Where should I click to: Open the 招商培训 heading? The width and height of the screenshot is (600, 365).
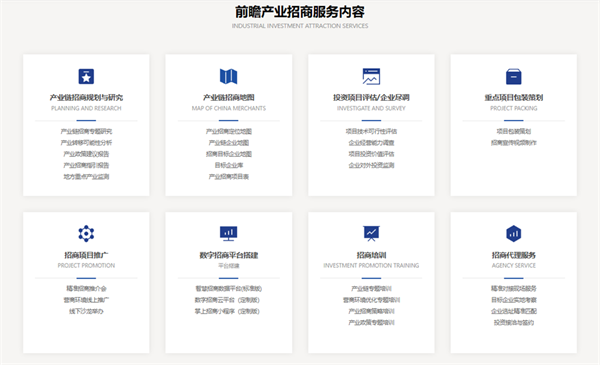pos(371,255)
